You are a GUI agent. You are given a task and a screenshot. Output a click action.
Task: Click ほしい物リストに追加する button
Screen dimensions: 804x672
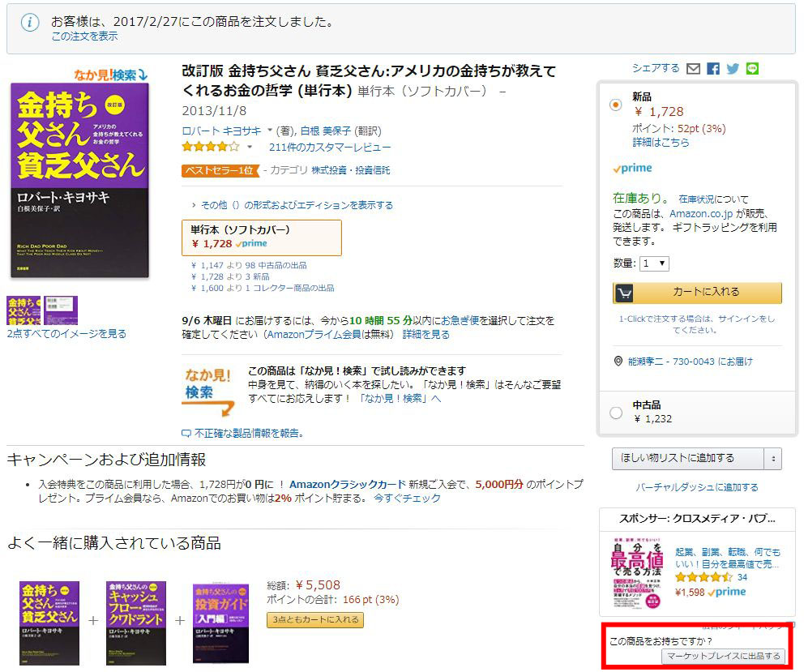tap(688, 459)
